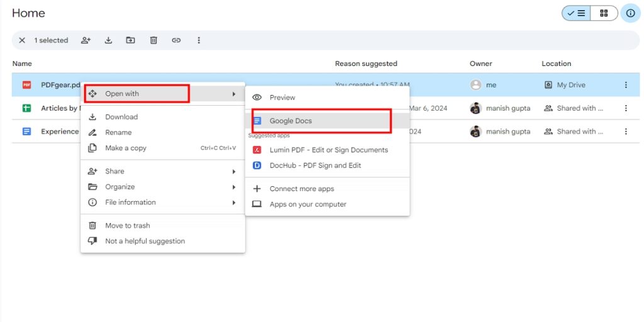Open more actions for the Experience row
644x322 pixels.
coord(626,132)
